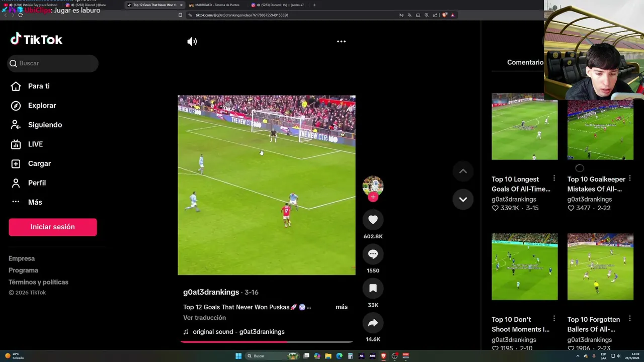The width and height of the screenshot is (644, 362).
Task: Open options for Top 10 Don't Shoot Moments
Action: click(554, 319)
